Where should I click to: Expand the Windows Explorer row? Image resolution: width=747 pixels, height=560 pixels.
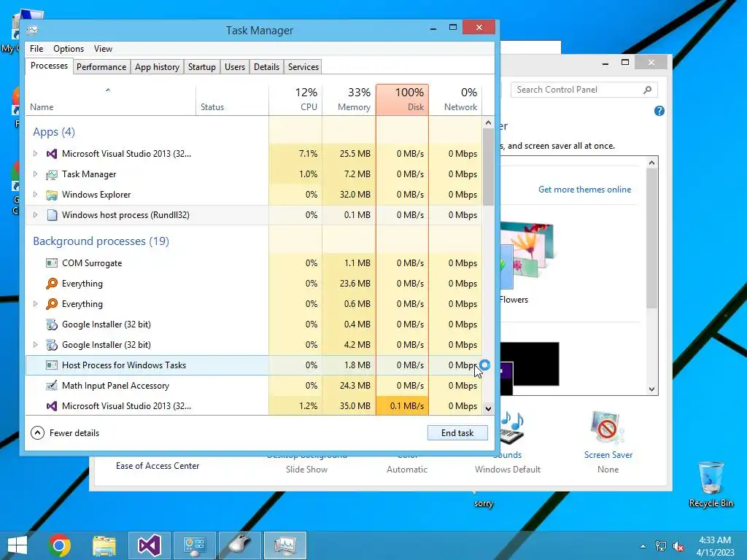pos(35,195)
